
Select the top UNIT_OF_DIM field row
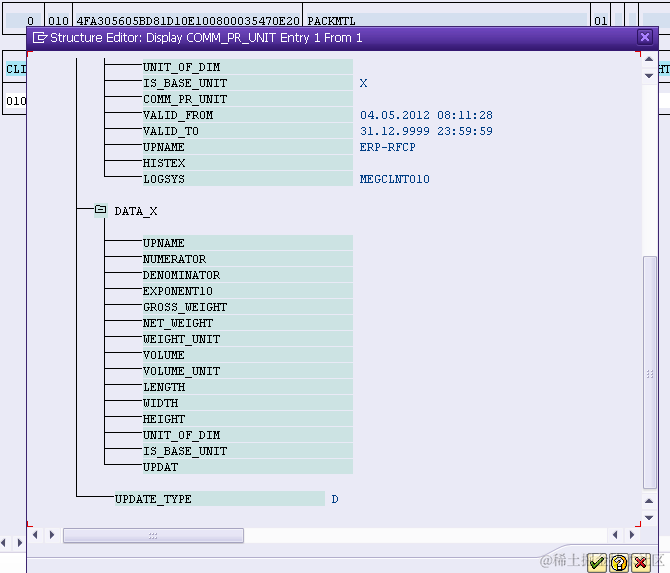pyautogui.click(x=248, y=67)
